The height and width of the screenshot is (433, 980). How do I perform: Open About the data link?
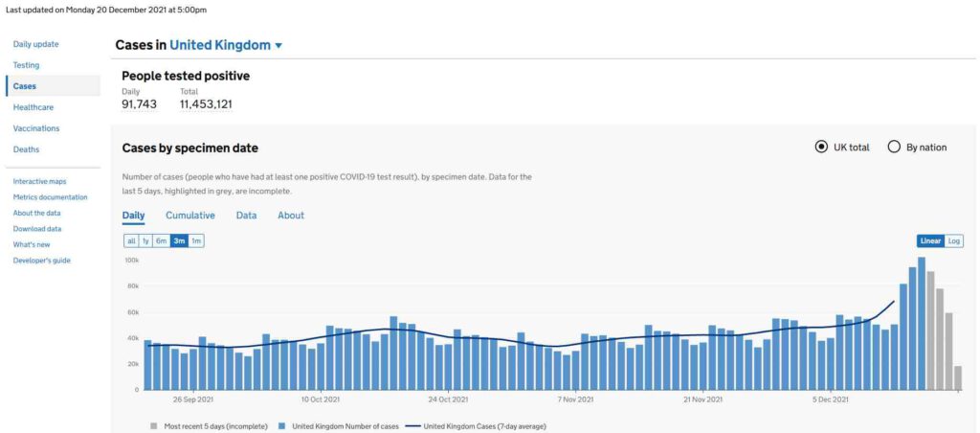click(x=37, y=213)
